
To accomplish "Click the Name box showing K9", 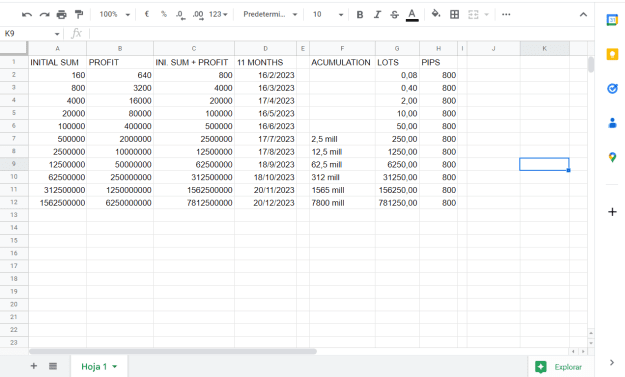I will 28,33.
